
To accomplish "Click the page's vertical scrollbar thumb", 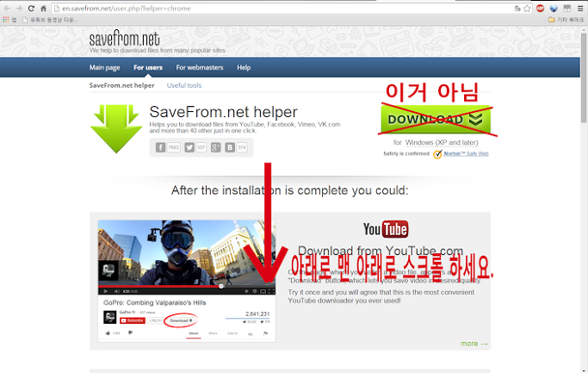I will click(x=584, y=78).
